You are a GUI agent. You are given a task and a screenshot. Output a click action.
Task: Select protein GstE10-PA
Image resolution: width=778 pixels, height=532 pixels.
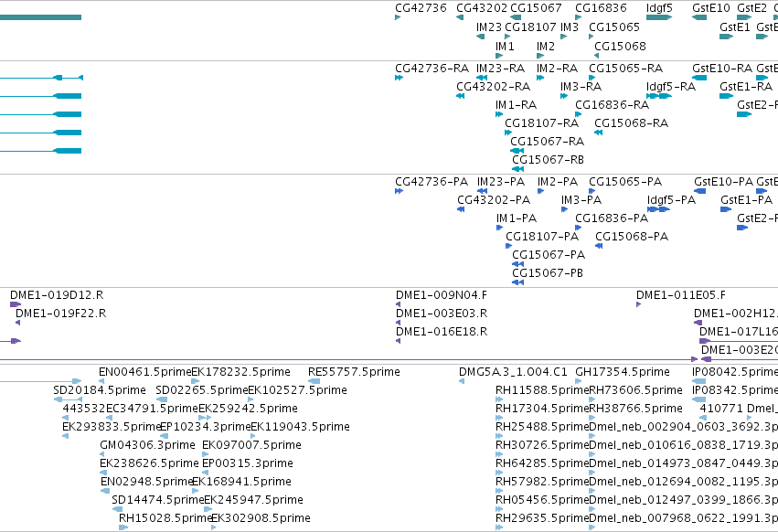723,182
